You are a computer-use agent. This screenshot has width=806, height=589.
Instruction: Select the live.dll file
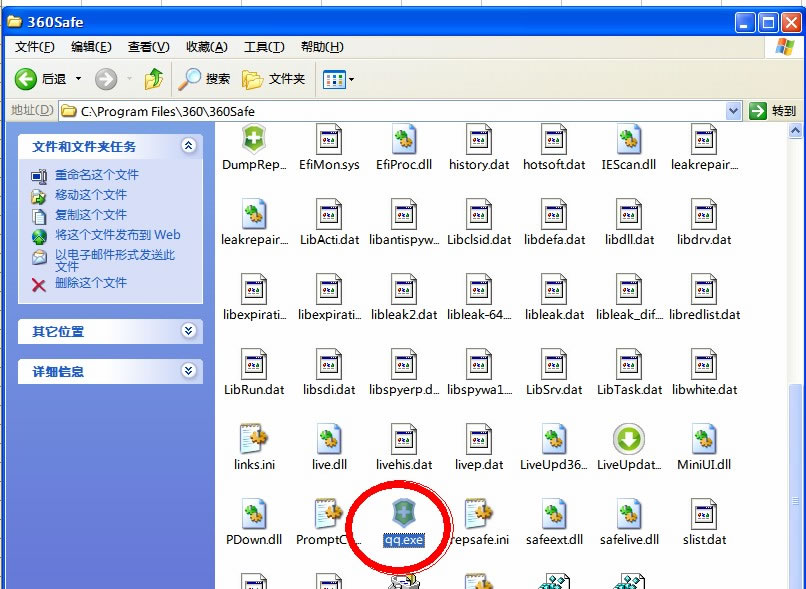329,447
